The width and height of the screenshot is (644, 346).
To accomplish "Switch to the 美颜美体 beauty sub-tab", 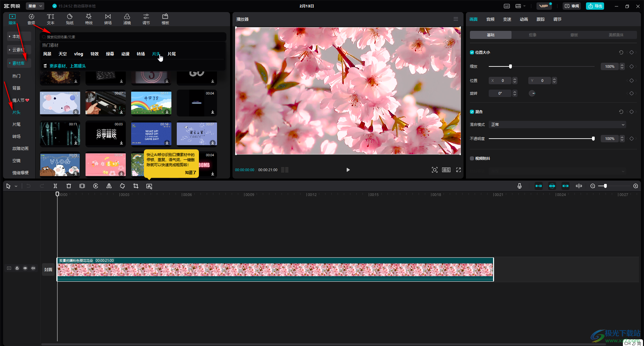I will [x=616, y=35].
